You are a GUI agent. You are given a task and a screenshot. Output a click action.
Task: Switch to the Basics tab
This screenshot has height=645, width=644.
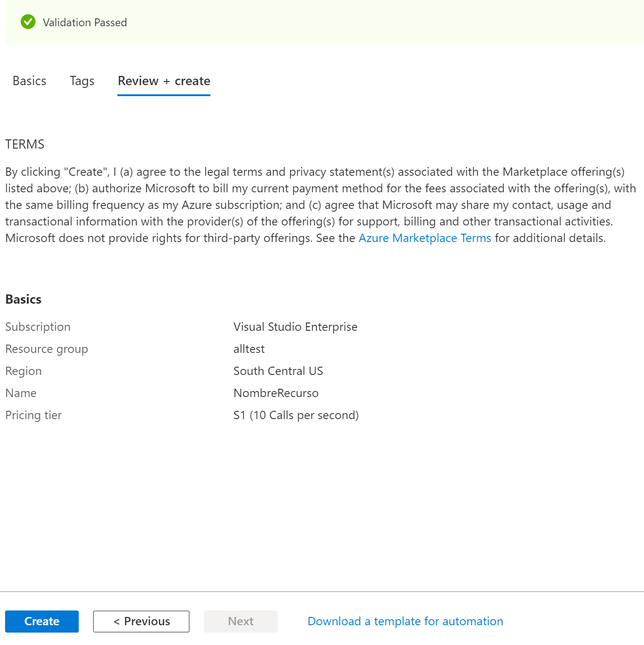(29, 81)
